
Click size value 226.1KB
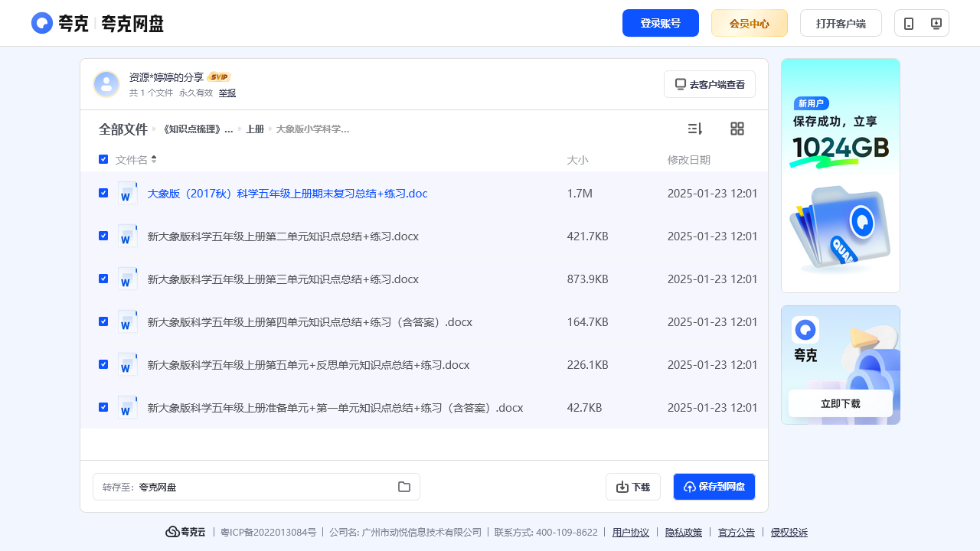tap(587, 365)
